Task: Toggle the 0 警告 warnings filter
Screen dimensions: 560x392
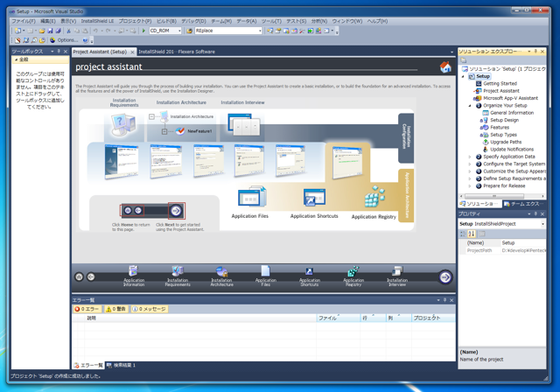Action: pyautogui.click(x=116, y=309)
